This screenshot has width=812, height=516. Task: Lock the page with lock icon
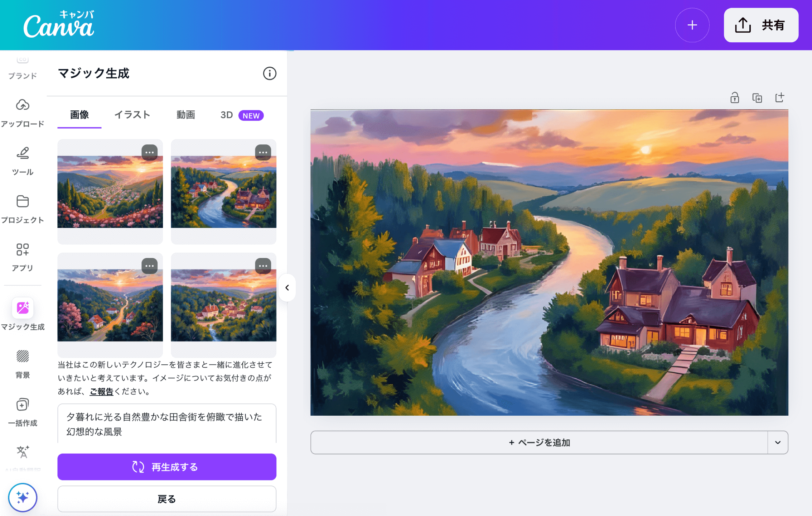point(735,97)
